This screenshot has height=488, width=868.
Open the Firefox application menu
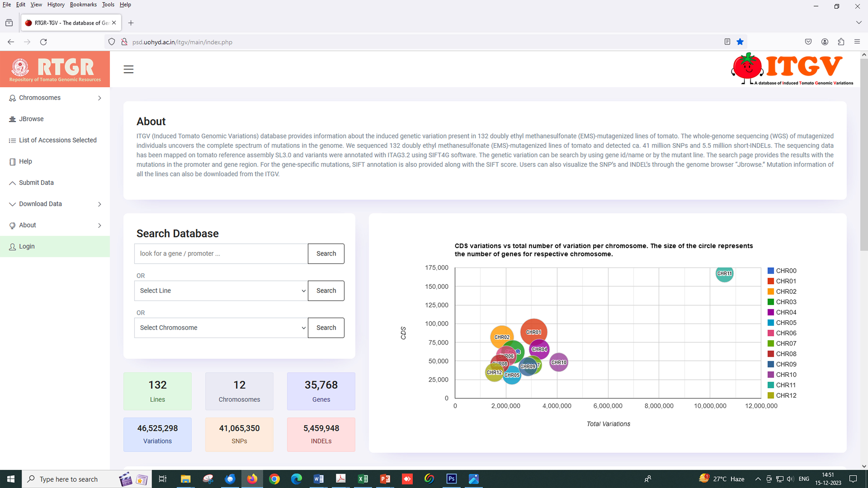(857, 42)
